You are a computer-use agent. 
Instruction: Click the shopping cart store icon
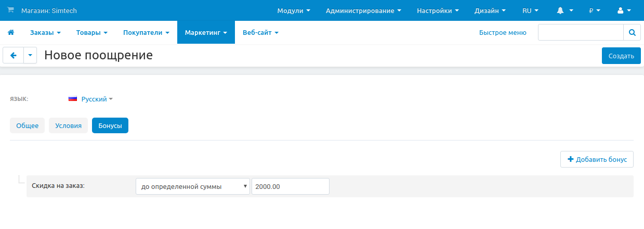point(10,10)
